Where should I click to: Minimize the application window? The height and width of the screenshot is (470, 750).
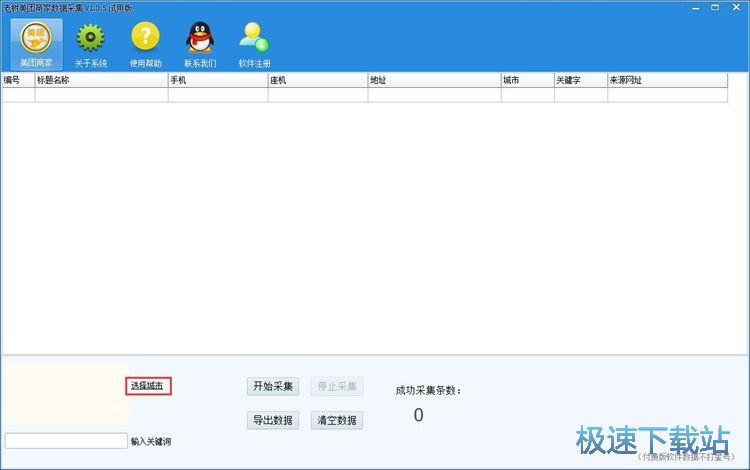(695, 8)
